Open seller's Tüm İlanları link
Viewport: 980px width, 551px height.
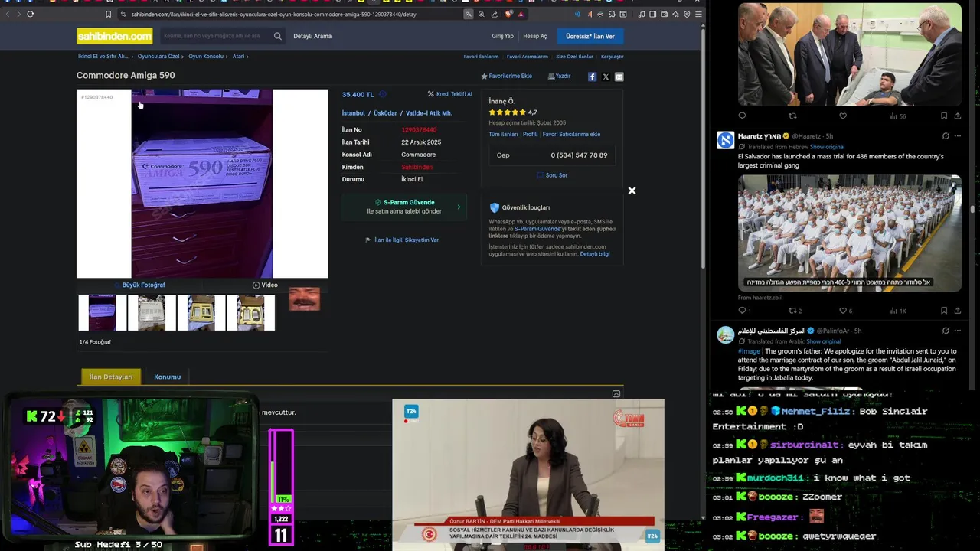[503, 135]
